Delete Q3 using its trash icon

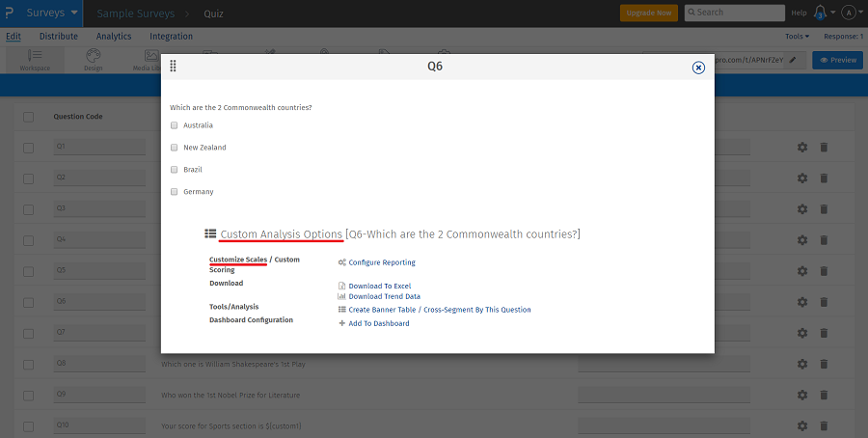[824, 209]
